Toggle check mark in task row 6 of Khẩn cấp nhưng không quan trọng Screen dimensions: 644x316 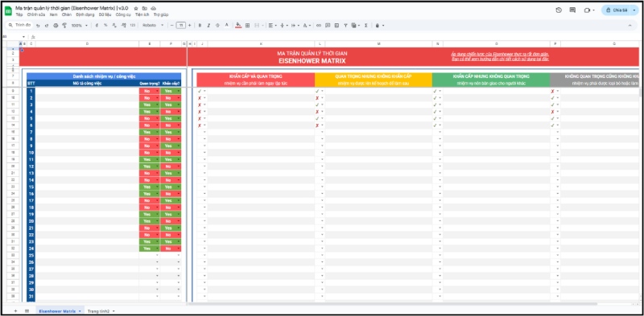pyautogui.click(x=435, y=125)
